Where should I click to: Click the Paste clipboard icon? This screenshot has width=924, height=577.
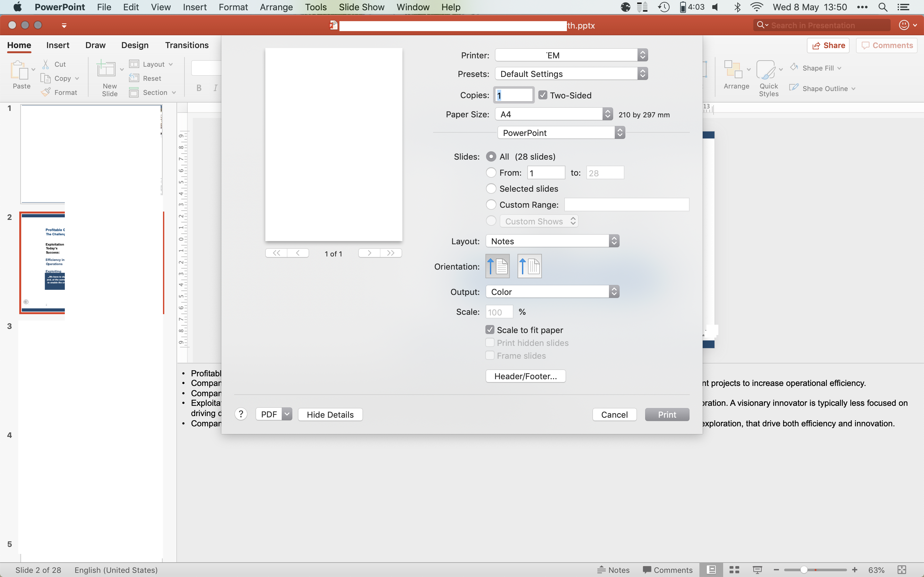tap(19, 71)
